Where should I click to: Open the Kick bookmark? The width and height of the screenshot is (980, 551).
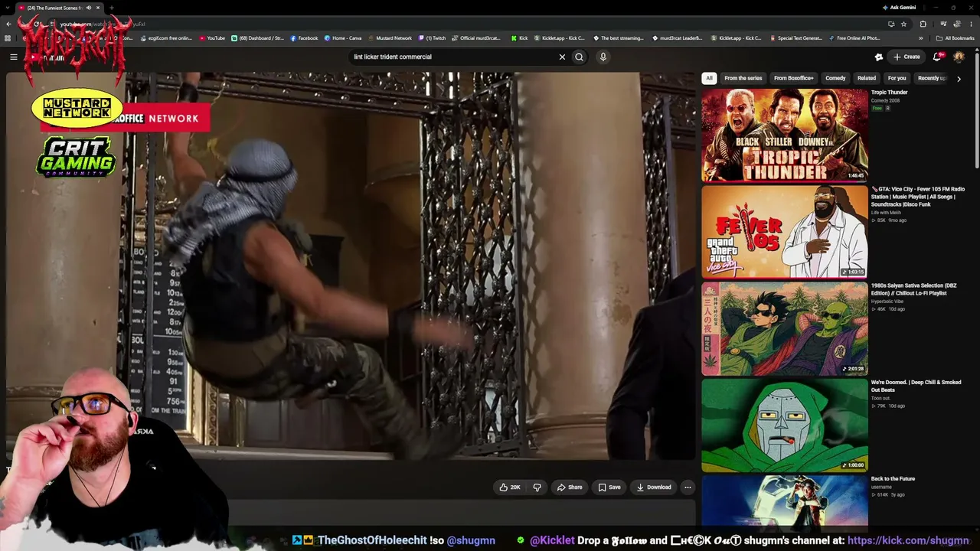(x=520, y=38)
